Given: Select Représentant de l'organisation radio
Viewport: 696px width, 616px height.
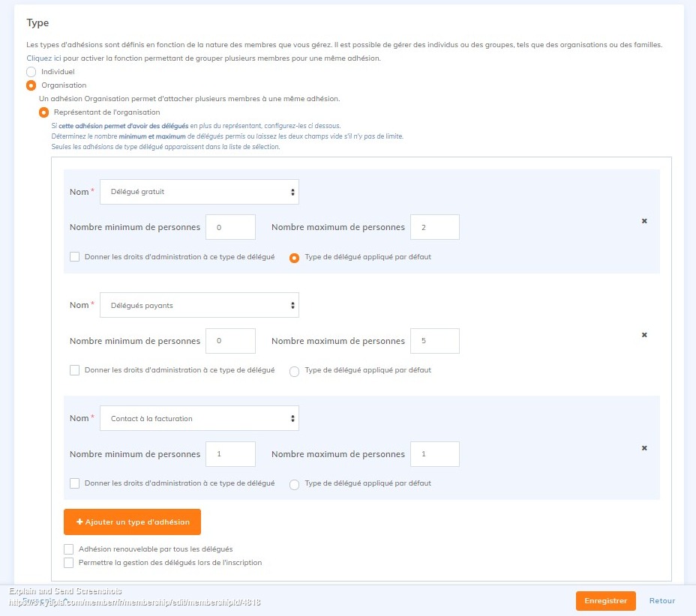Looking at the screenshot, I should point(44,112).
